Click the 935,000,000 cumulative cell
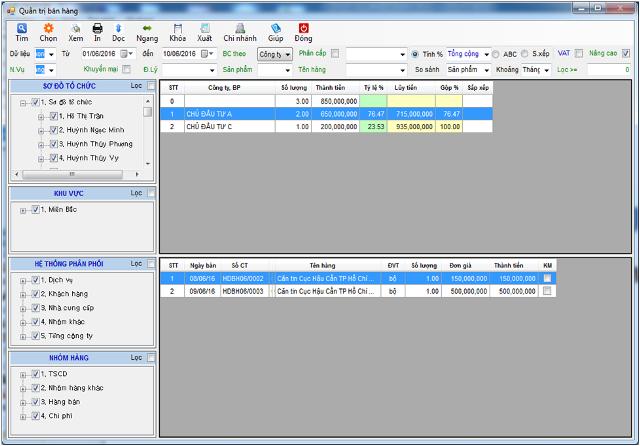 coord(411,126)
